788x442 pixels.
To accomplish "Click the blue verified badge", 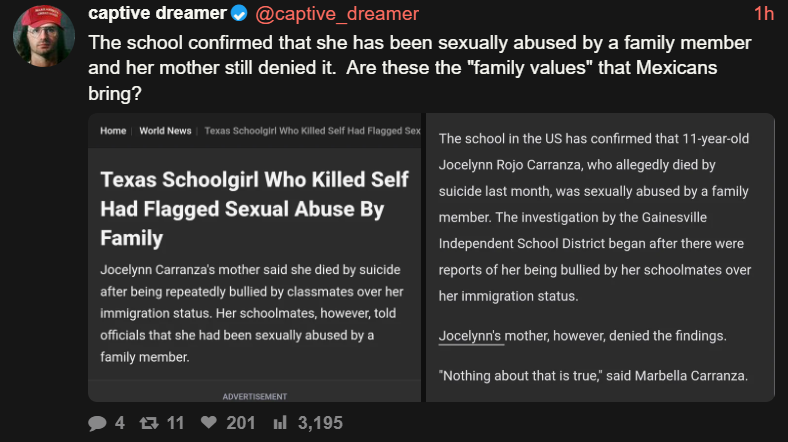I will point(238,14).
